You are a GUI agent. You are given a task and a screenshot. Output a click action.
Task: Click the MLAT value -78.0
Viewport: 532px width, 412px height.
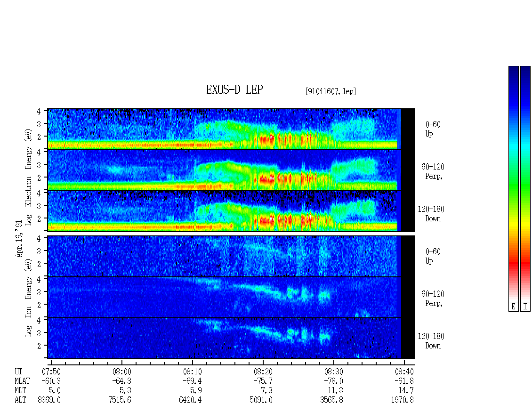click(x=333, y=381)
